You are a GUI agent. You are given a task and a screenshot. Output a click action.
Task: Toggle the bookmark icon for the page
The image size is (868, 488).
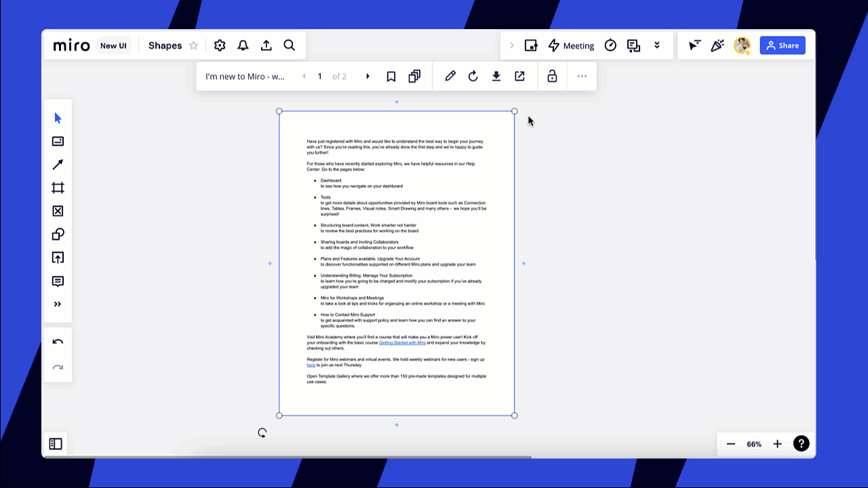pyautogui.click(x=391, y=77)
